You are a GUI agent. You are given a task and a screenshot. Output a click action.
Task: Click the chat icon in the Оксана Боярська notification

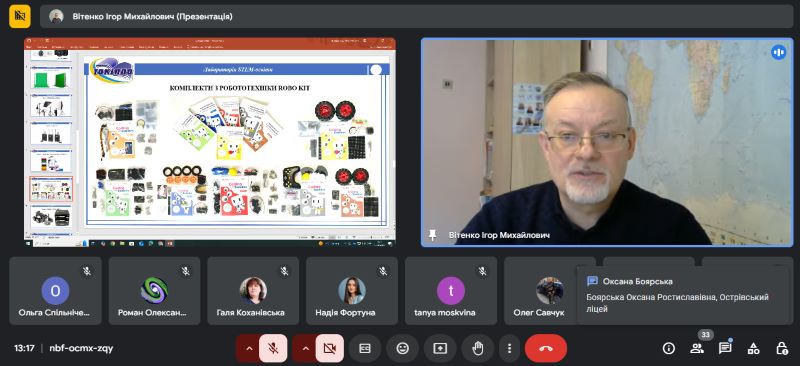(592, 281)
